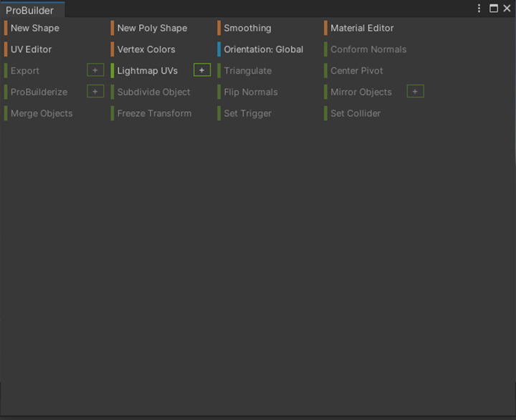Click Subdivide Object action

pyautogui.click(x=153, y=92)
